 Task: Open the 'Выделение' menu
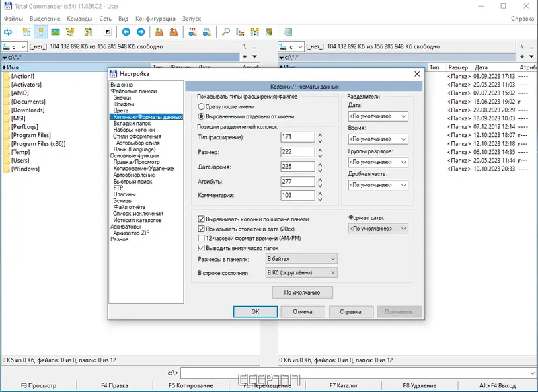pos(44,19)
